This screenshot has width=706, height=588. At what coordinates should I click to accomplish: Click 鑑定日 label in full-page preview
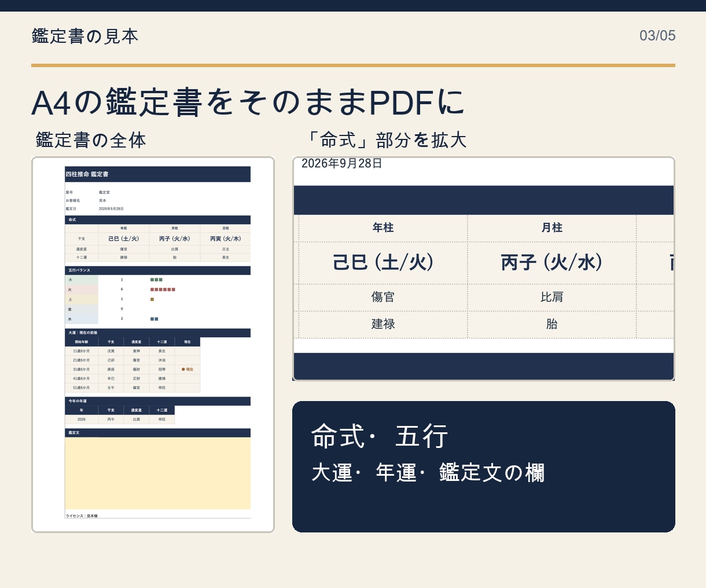click(x=71, y=208)
